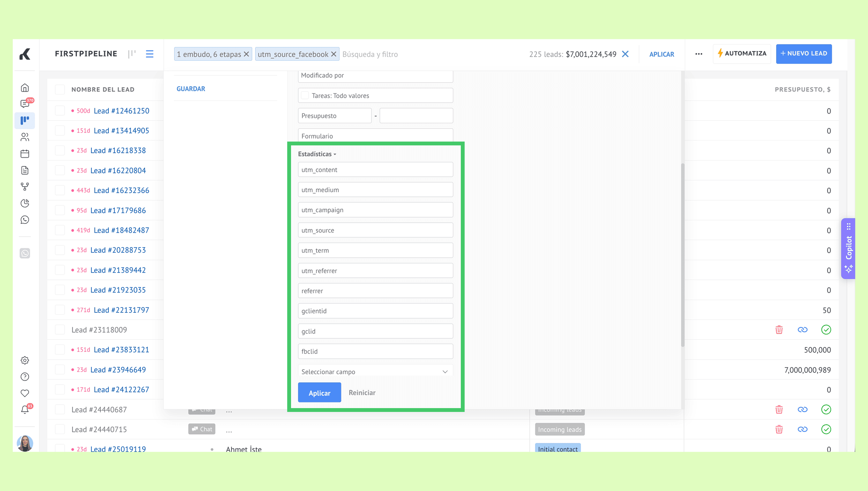
Task: Open the three-dots more options menu
Action: 699,54
